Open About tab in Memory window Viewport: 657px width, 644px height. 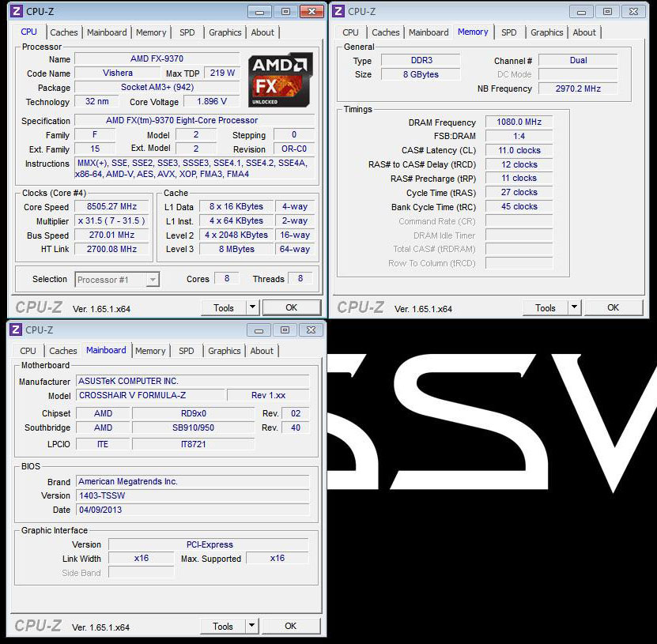click(584, 32)
